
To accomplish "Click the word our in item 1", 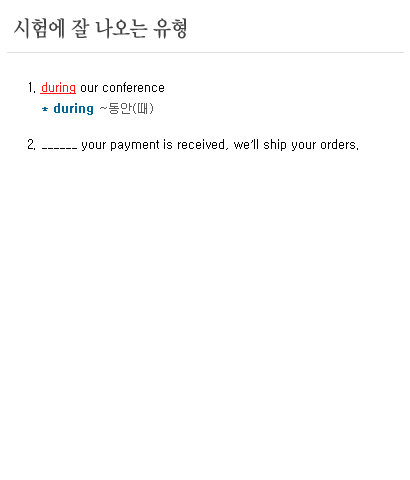I will 89,89.
